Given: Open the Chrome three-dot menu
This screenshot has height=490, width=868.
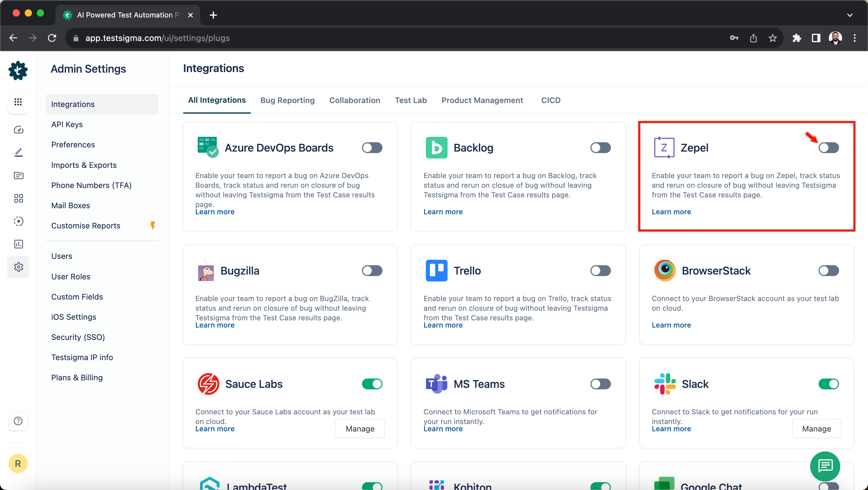Looking at the screenshot, I should 854,38.
